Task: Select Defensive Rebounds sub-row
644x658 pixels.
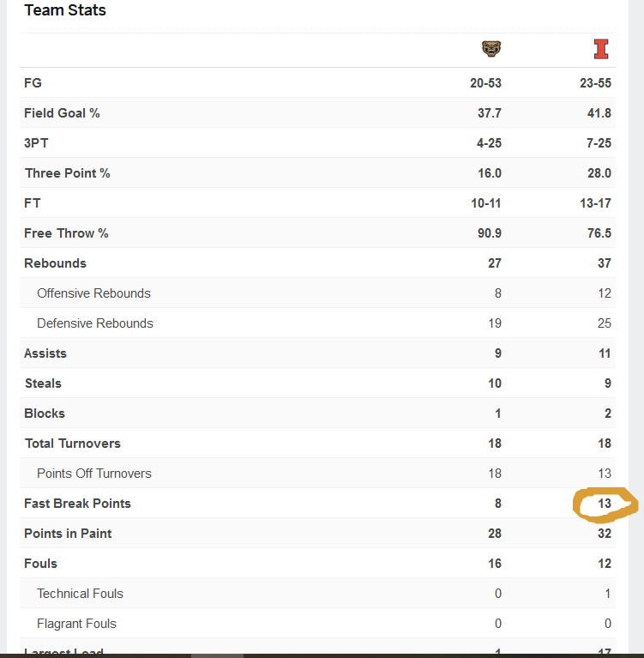Action: [94, 323]
